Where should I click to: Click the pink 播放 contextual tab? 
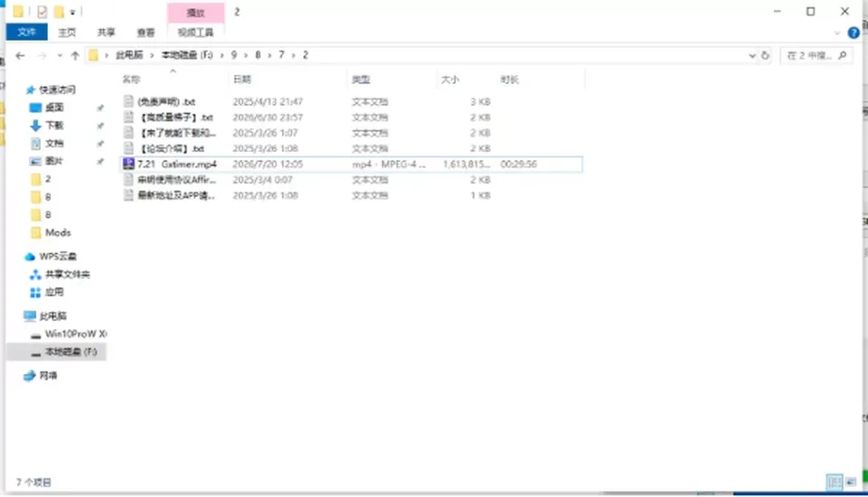pos(196,12)
